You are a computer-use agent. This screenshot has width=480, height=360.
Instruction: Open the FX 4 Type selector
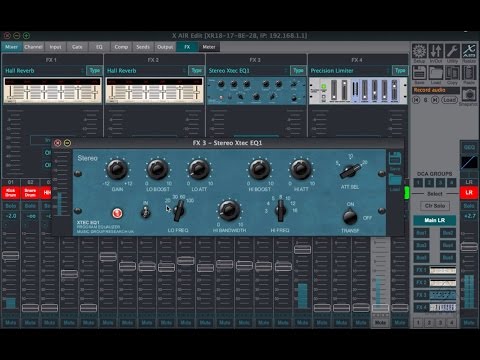(x=400, y=71)
